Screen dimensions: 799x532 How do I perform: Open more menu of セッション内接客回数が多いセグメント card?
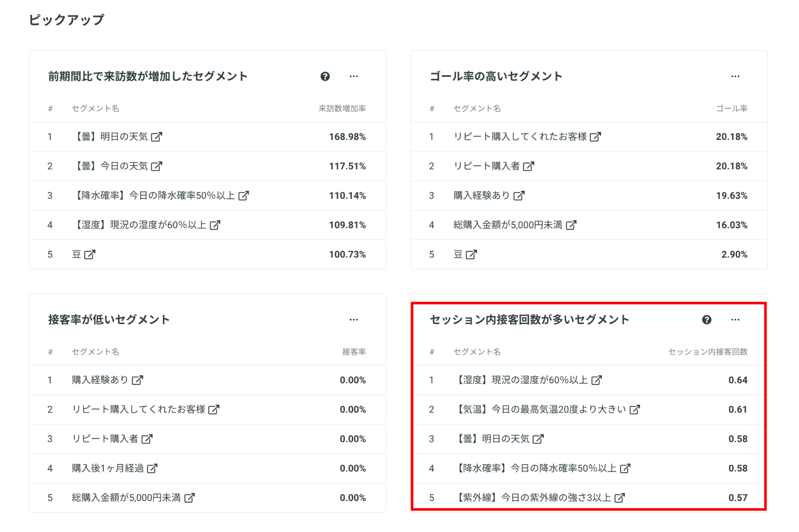point(735,320)
